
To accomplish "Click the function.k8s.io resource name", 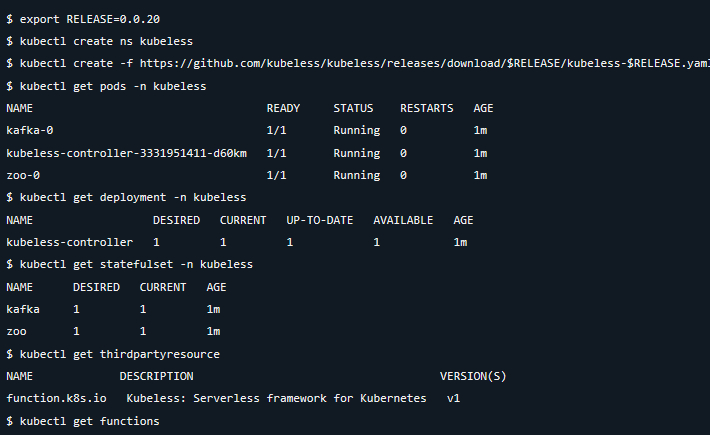I will coord(56,398).
